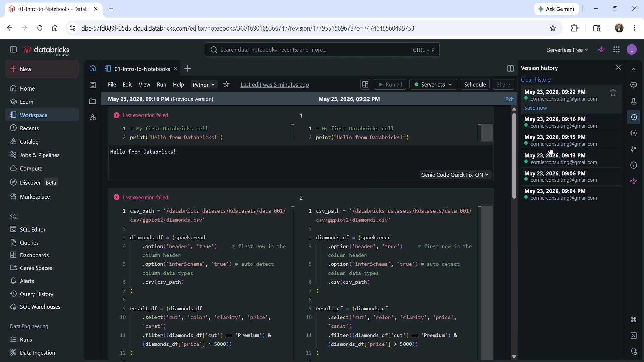Screen dimensions: 644x362
Task: Open the Serverless compute dropdown
Action: click(433, 85)
